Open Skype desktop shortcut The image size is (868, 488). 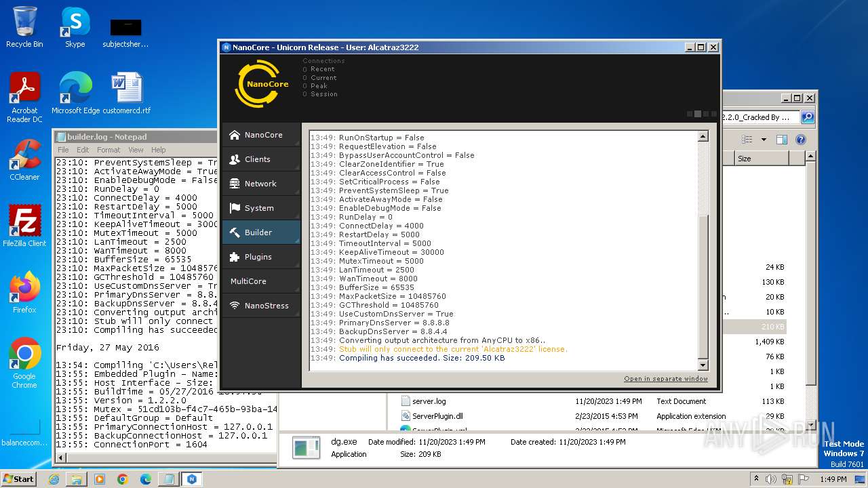click(x=75, y=28)
